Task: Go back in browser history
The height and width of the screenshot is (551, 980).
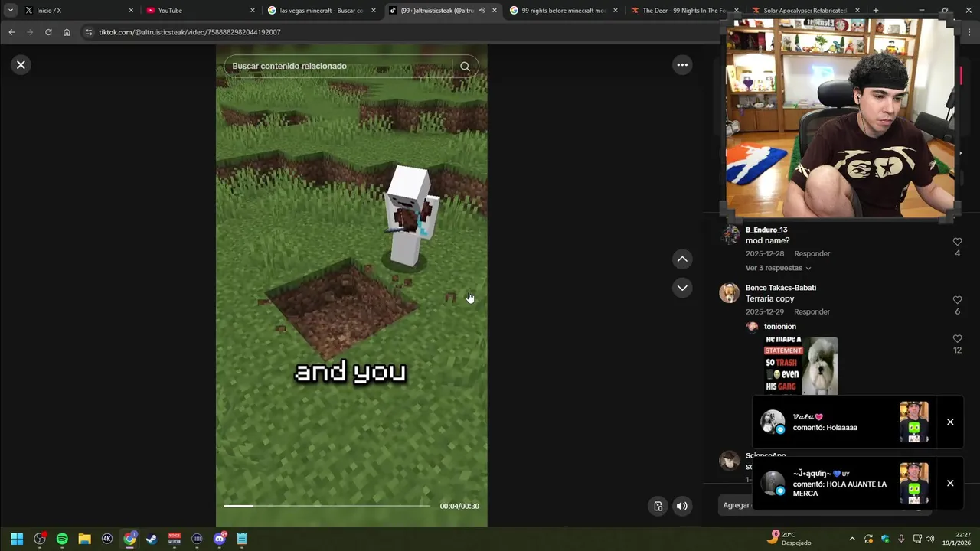Action: [x=11, y=32]
